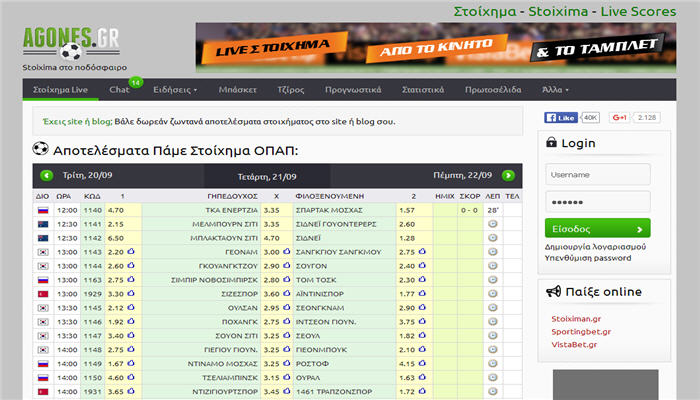Go to previous day with green left arrow
The width and height of the screenshot is (700, 400).
point(46,175)
